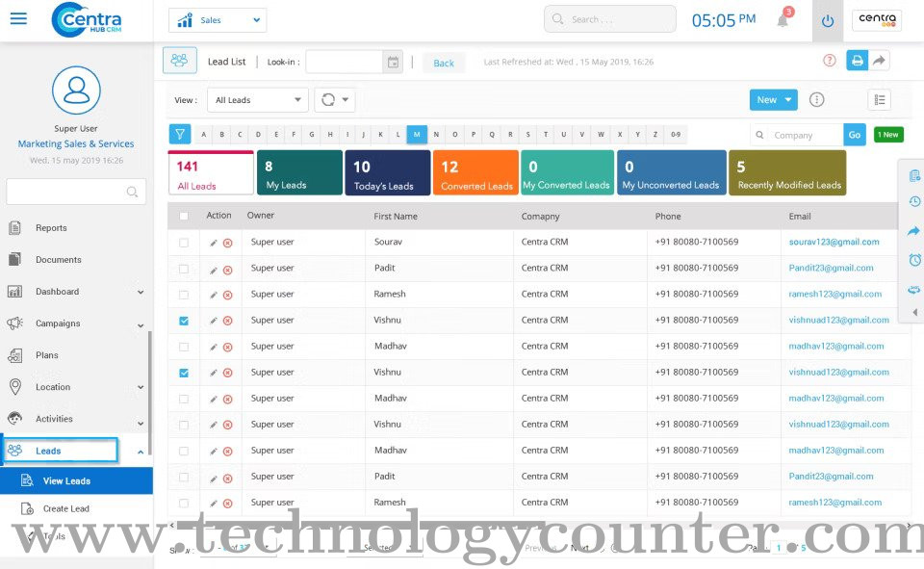
Task: Open the help question mark icon
Action: point(829,60)
